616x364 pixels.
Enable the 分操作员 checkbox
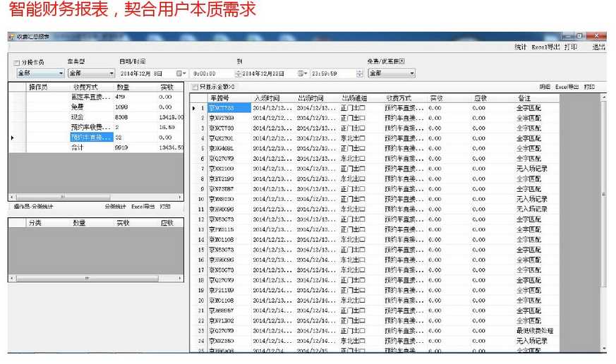pyautogui.click(x=17, y=62)
